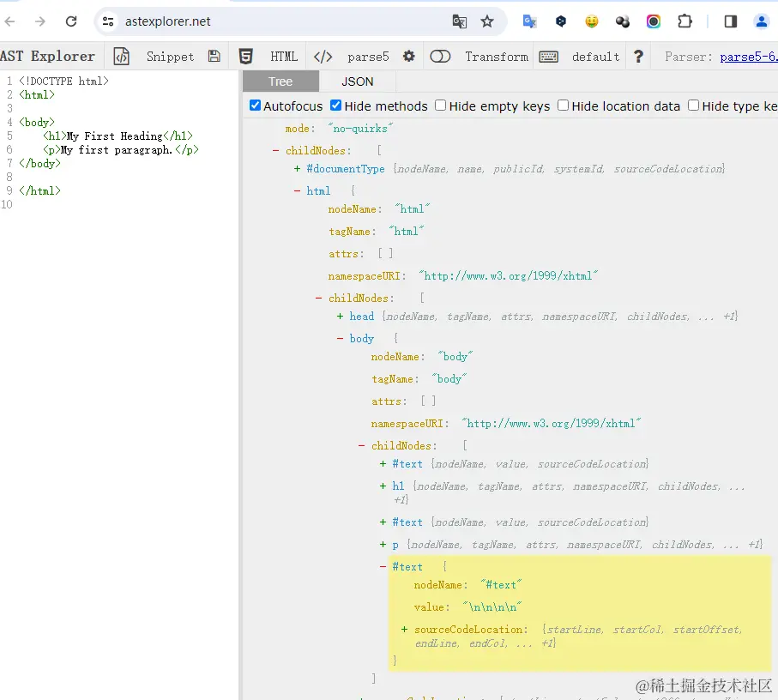Viewport: 778px width, 700px height.
Task: Uncheck the Autofocus checkbox
Action: (x=255, y=106)
